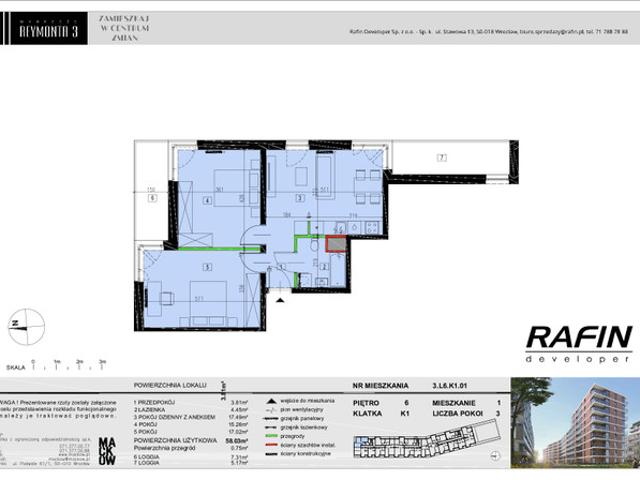The width and height of the screenshot is (640, 480).
Task: Click the K1 staircase value
Action: pyautogui.click(x=405, y=413)
